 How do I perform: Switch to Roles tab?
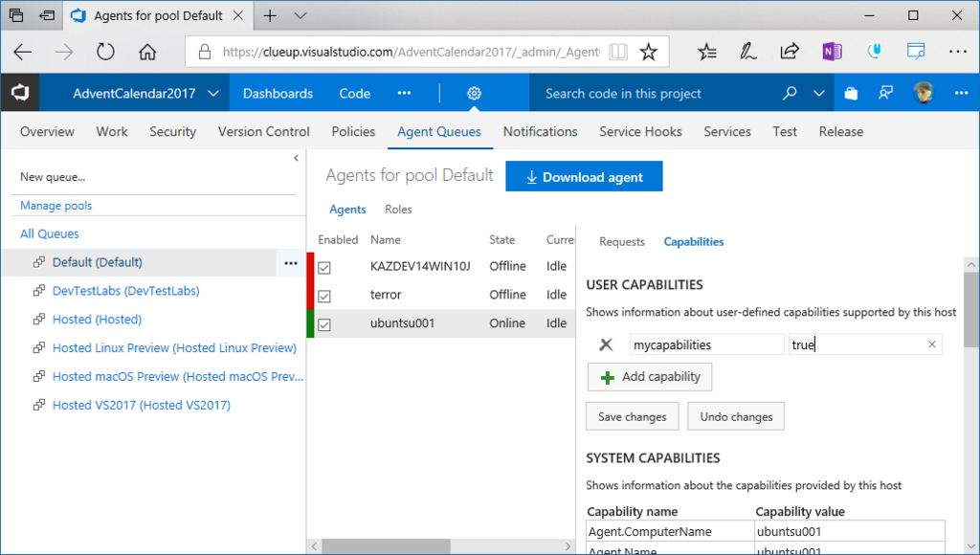click(398, 210)
